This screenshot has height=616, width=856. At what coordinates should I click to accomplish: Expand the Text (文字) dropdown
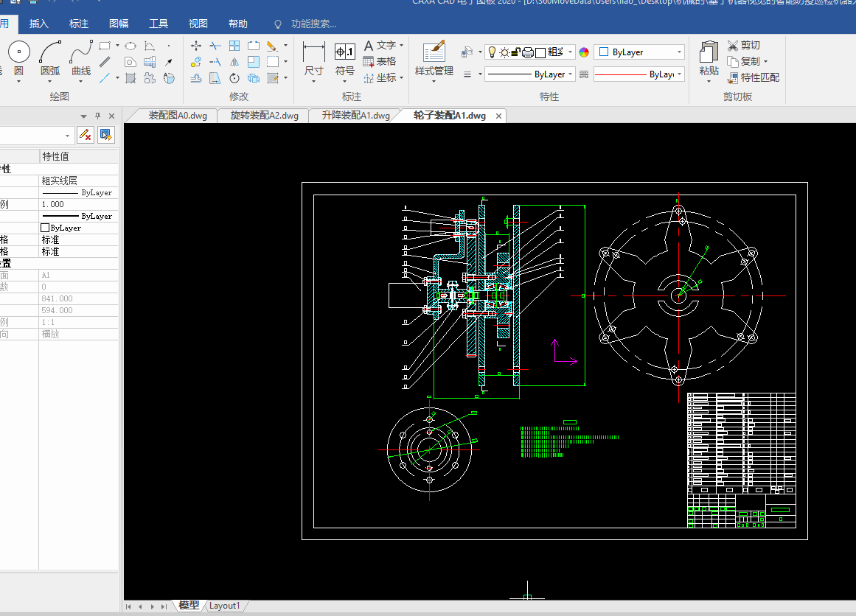coord(401,45)
